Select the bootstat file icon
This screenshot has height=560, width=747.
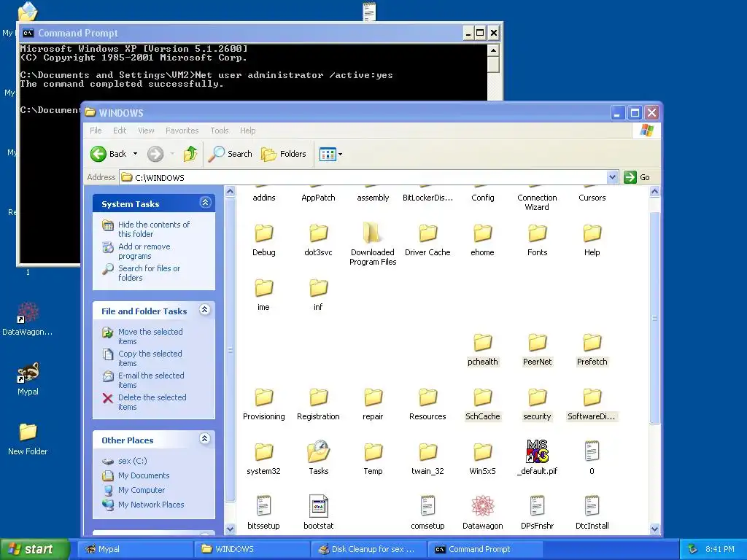(318, 506)
